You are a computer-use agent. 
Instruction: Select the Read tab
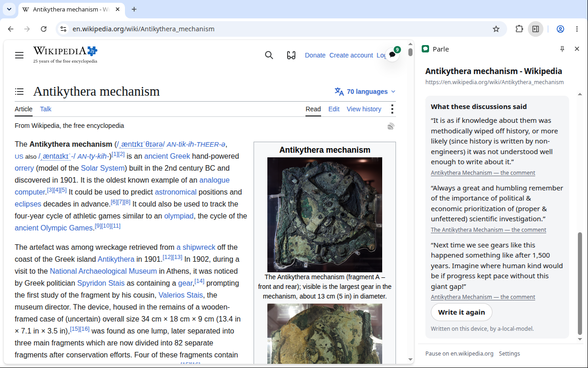coord(313,109)
